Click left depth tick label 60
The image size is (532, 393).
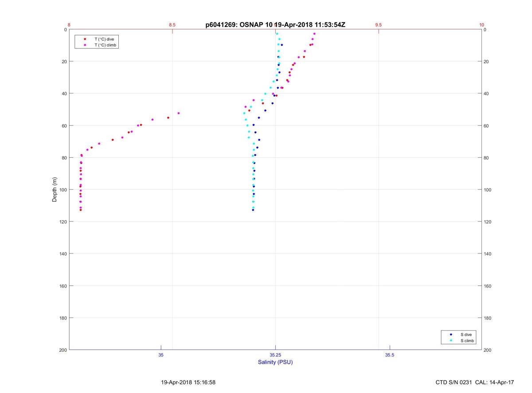64,126
